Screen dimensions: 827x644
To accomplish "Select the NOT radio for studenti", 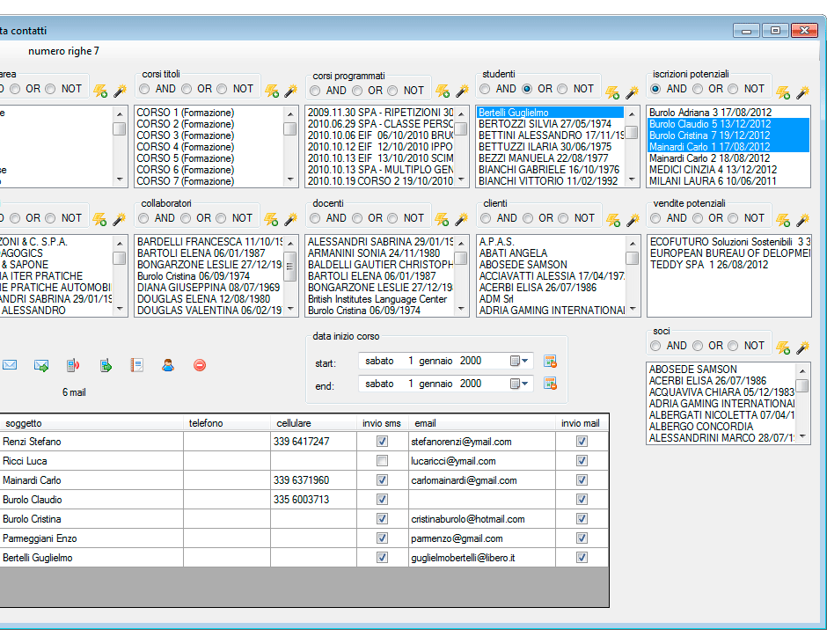I will tap(562, 89).
